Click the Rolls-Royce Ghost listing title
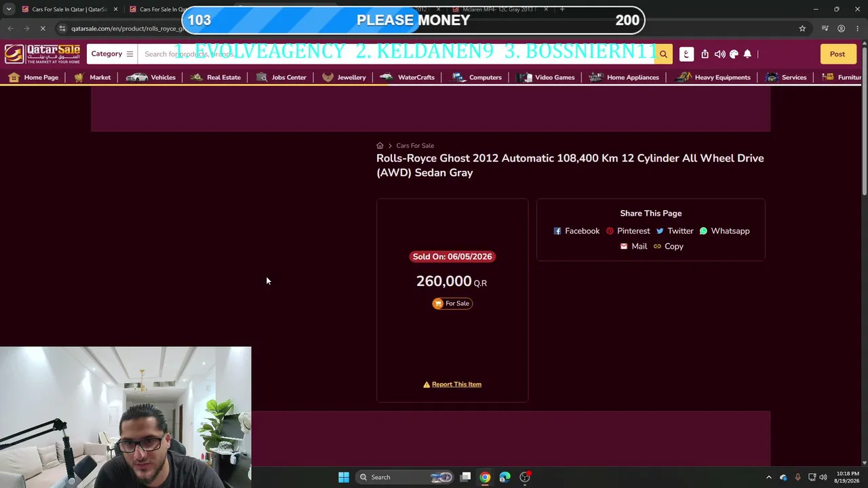 click(570, 165)
